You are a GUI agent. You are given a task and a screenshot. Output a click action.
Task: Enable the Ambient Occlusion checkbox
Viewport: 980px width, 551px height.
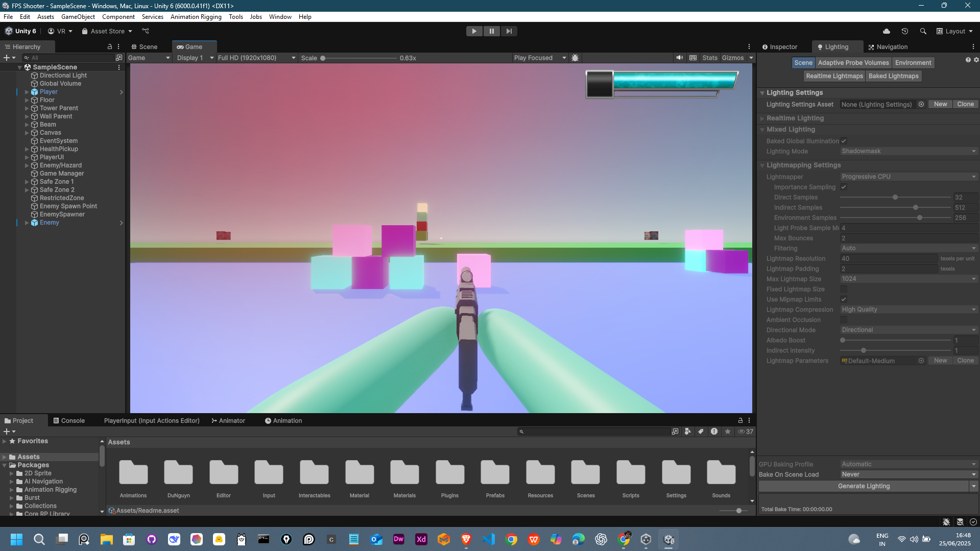click(844, 320)
